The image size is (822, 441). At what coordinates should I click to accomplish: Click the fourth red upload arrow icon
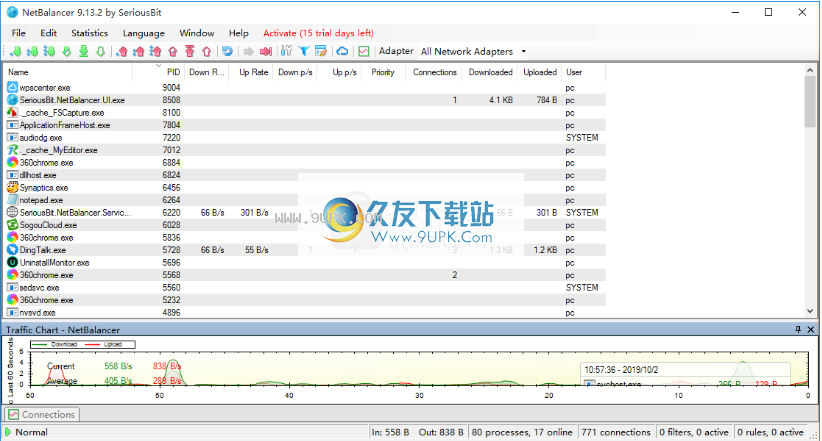tap(173, 51)
